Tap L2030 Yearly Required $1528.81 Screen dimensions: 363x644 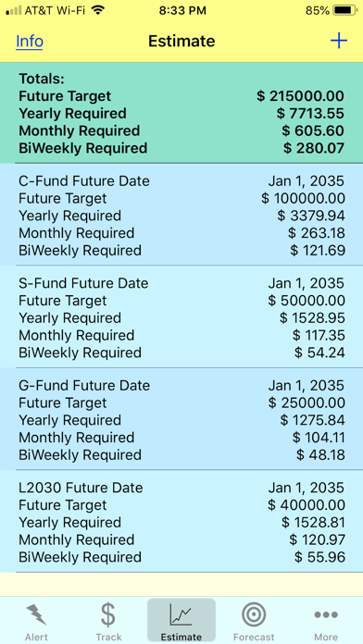(313, 523)
